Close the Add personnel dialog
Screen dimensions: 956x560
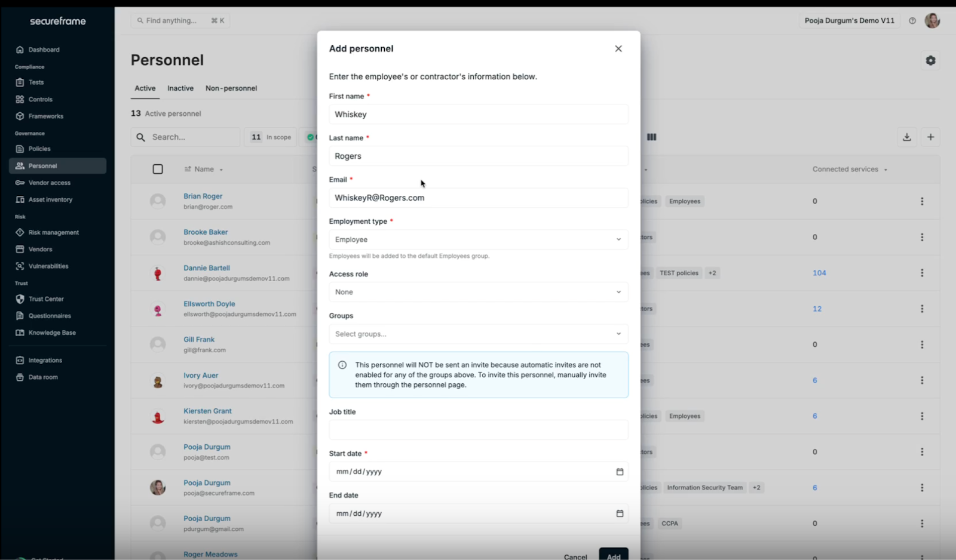(618, 49)
